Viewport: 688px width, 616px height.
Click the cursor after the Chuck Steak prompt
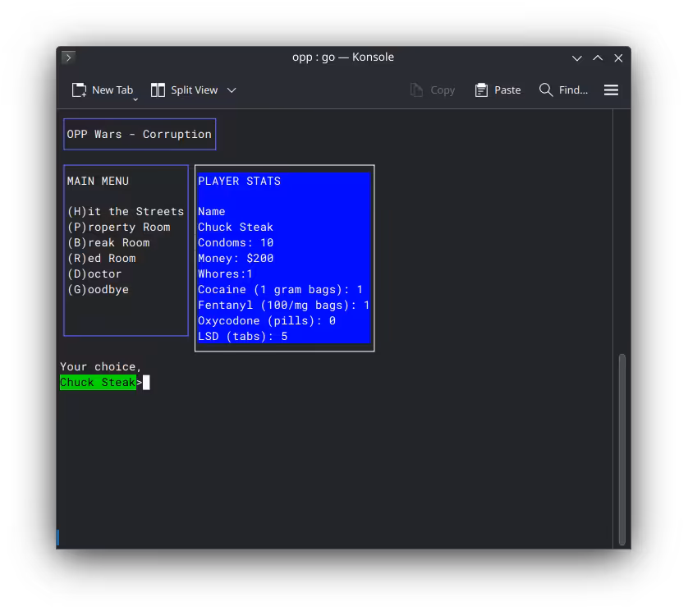click(146, 383)
